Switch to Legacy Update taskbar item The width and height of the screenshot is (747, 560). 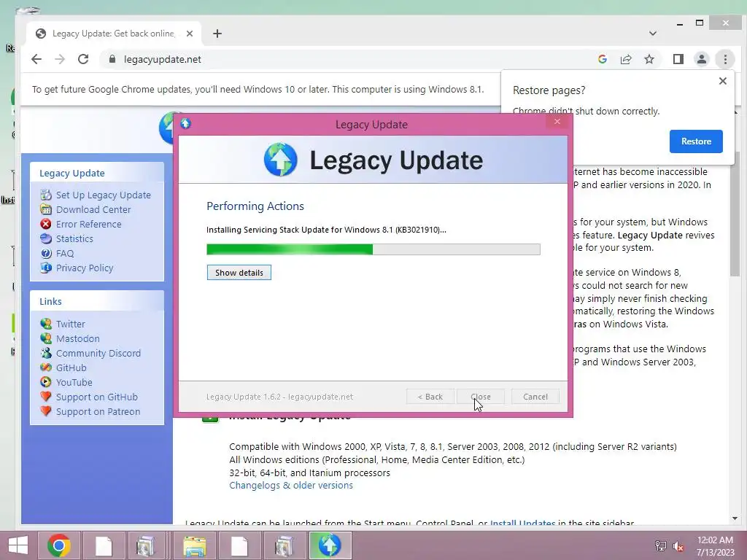point(330,545)
